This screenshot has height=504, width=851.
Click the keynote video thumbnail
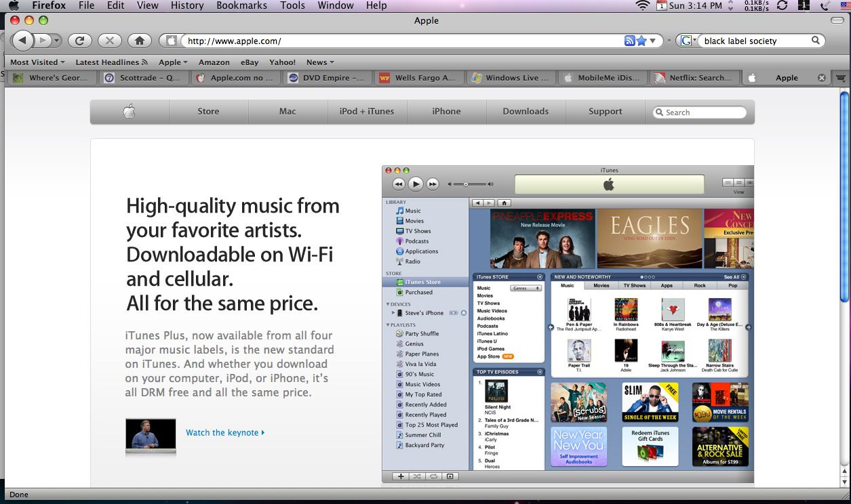coord(151,436)
